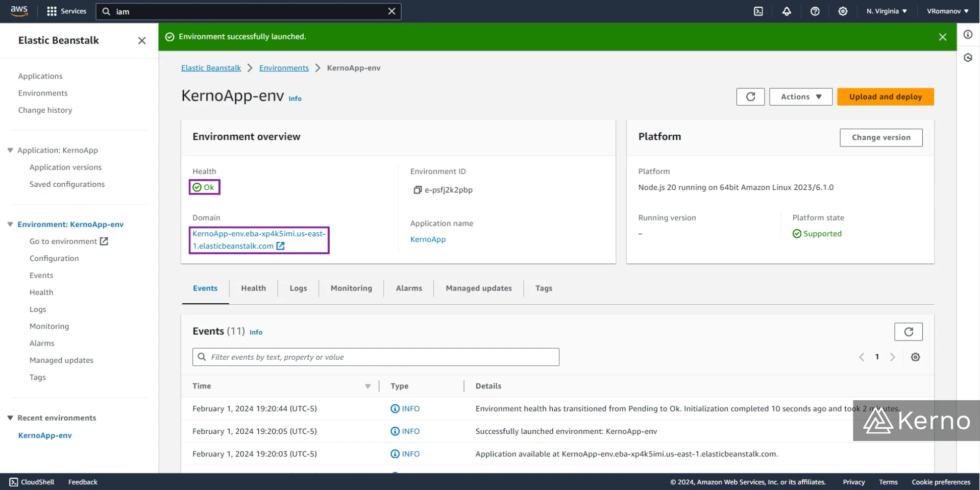Click the external link icon next to domain
The width and height of the screenshot is (980, 490).
(280, 246)
